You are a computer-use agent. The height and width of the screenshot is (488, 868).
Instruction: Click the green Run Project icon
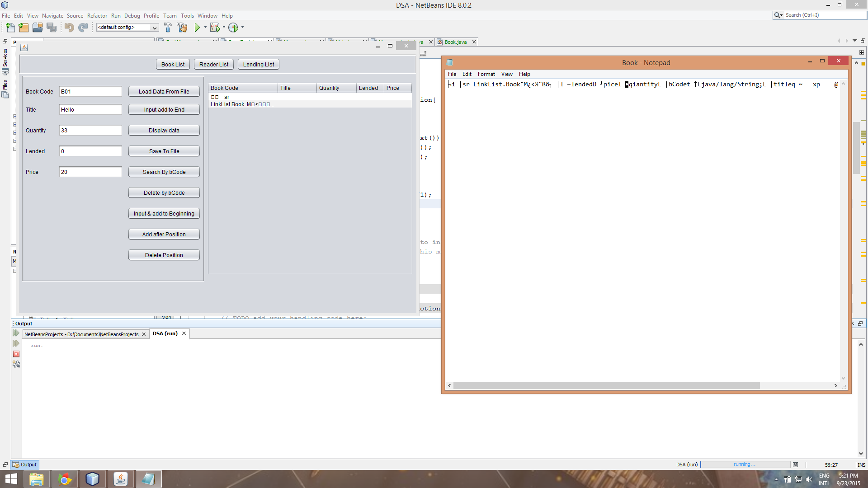197,28
